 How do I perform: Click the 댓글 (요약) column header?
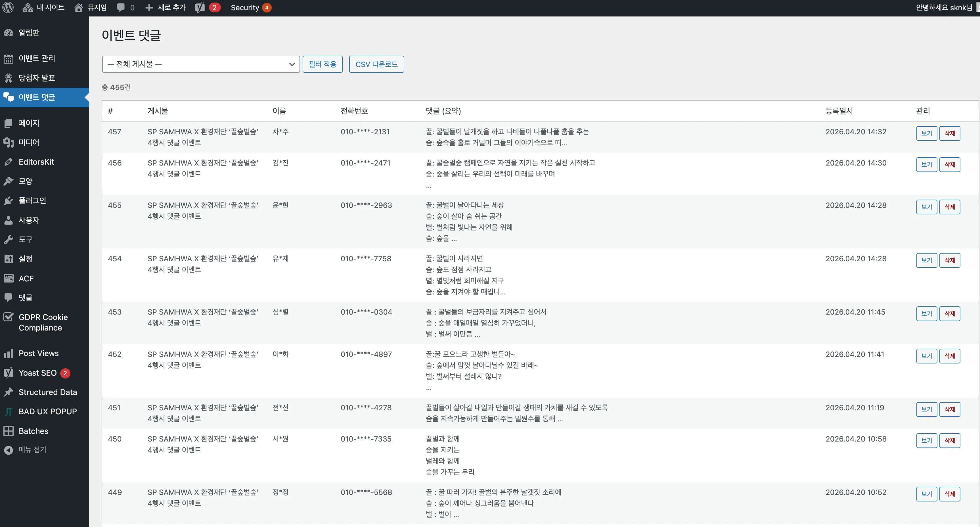click(x=443, y=111)
